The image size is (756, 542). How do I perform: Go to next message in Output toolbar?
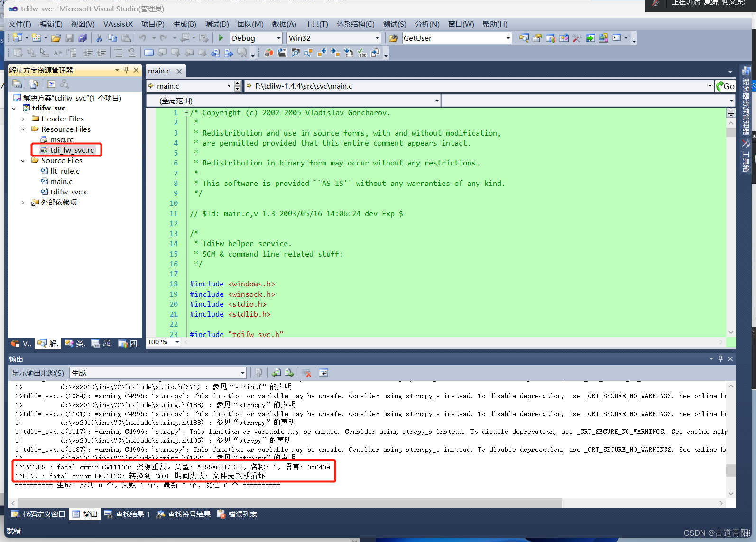(x=289, y=373)
